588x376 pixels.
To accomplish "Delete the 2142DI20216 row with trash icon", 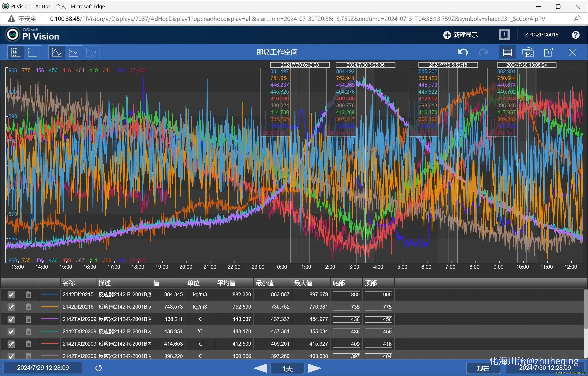I will [x=28, y=307].
